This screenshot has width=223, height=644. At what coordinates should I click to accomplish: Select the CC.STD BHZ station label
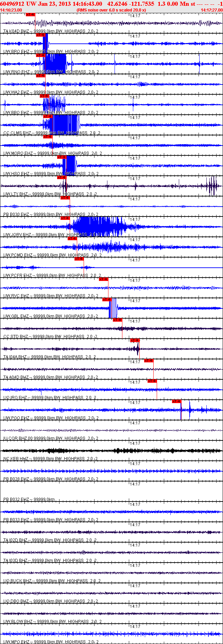15,337
